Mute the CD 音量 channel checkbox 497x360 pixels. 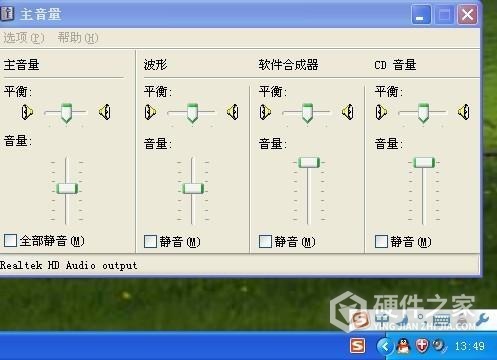[381, 241]
